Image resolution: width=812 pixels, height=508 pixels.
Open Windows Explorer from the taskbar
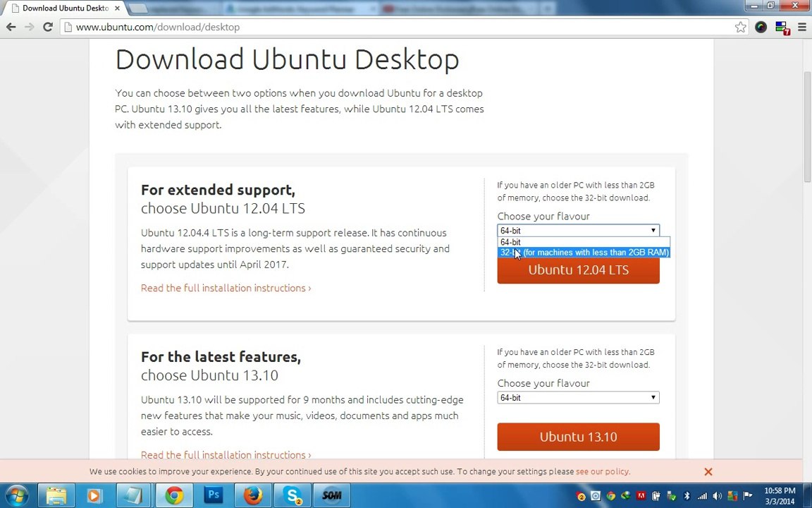pos(56,495)
